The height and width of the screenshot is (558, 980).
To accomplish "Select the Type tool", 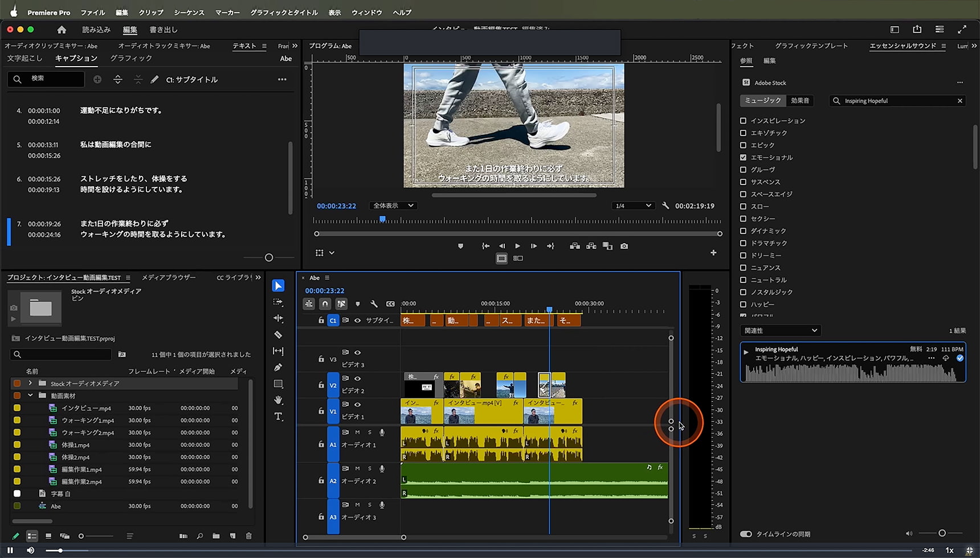I will click(x=278, y=417).
